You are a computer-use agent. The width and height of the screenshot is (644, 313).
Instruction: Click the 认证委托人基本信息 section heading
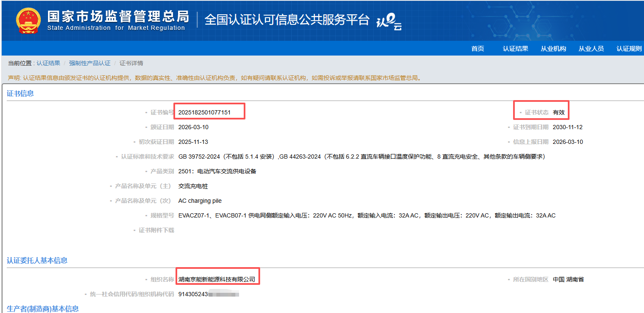pos(37,260)
